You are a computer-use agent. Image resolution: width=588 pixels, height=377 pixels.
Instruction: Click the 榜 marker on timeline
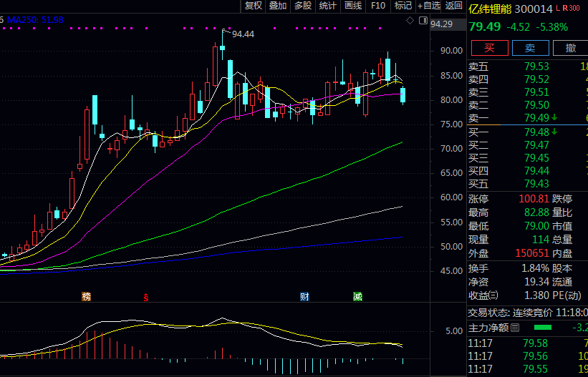coord(86,297)
